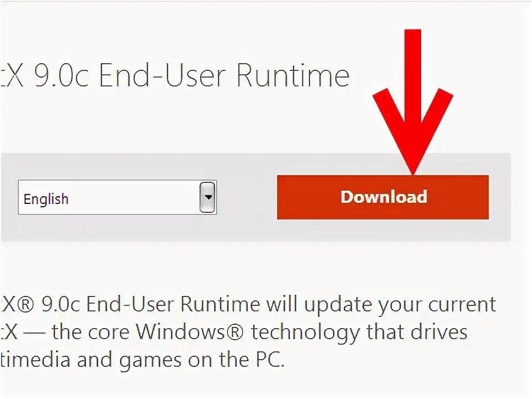
Task: Click 'End-User Runtime' in the description's first line
Action: [173, 304]
